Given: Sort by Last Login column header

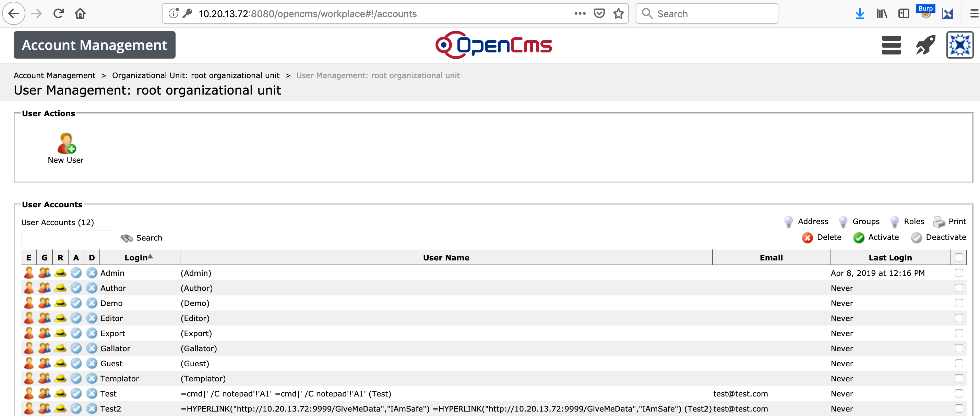Looking at the screenshot, I should coord(890,258).
